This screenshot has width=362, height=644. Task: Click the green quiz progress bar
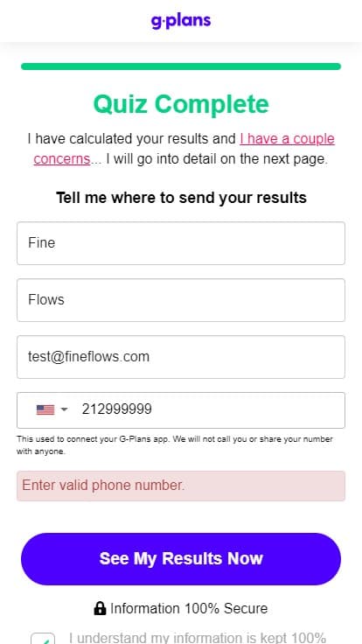pyautogui.click(x=181, y=66)
